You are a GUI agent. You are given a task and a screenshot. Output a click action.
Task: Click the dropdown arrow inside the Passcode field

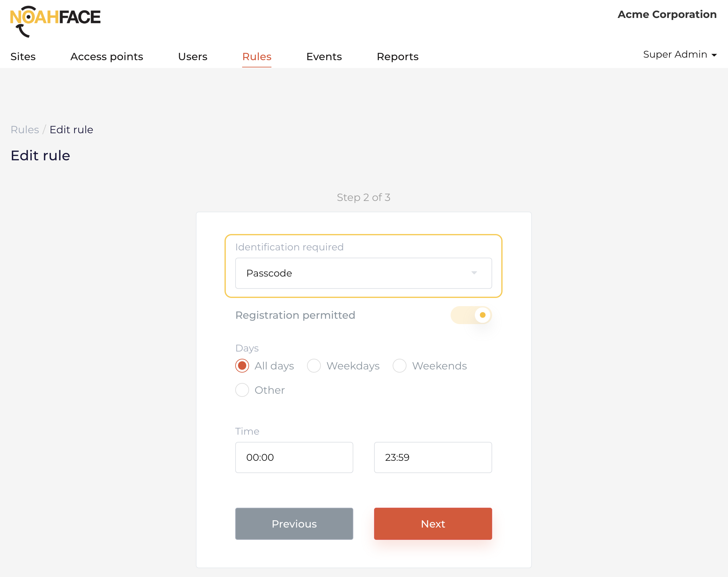tap(475, 273)
